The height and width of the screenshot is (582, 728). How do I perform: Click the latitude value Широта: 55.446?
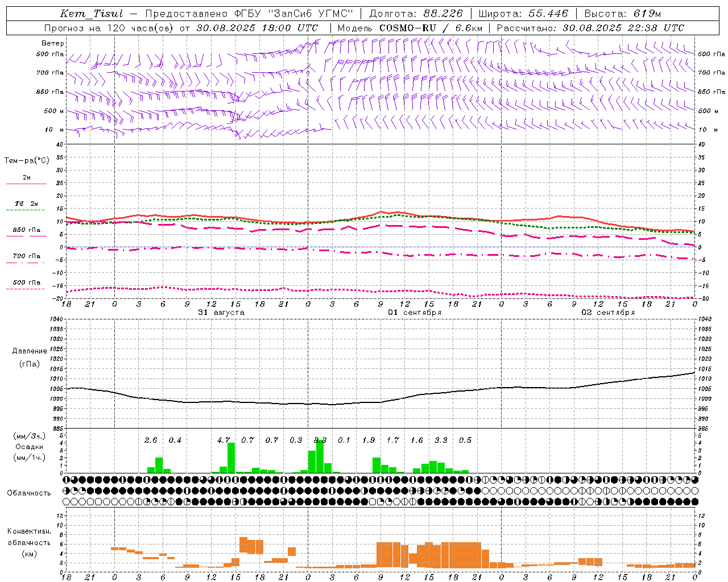click(x=523, y=14)
